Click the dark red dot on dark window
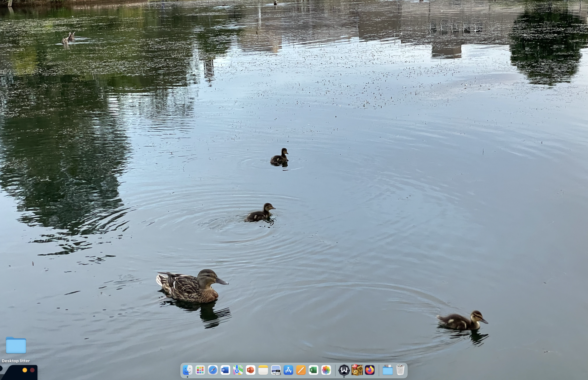The image size is (588, 380). 32,370
